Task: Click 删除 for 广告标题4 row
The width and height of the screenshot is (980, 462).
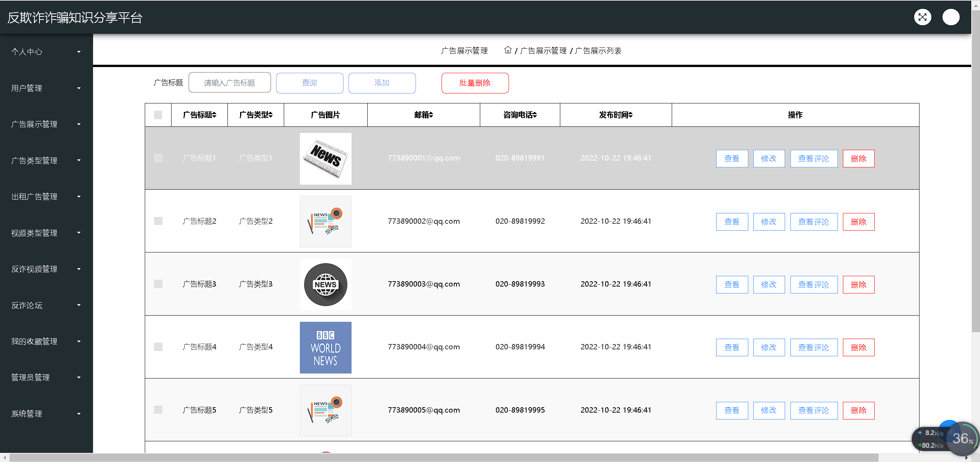Action: pos(859,347)
